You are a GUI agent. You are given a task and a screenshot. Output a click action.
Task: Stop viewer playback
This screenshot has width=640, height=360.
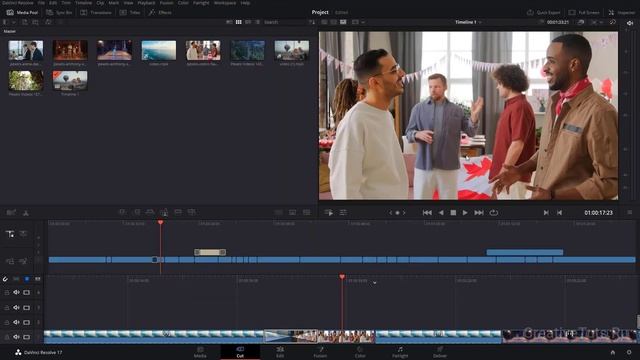click(453, 213)
